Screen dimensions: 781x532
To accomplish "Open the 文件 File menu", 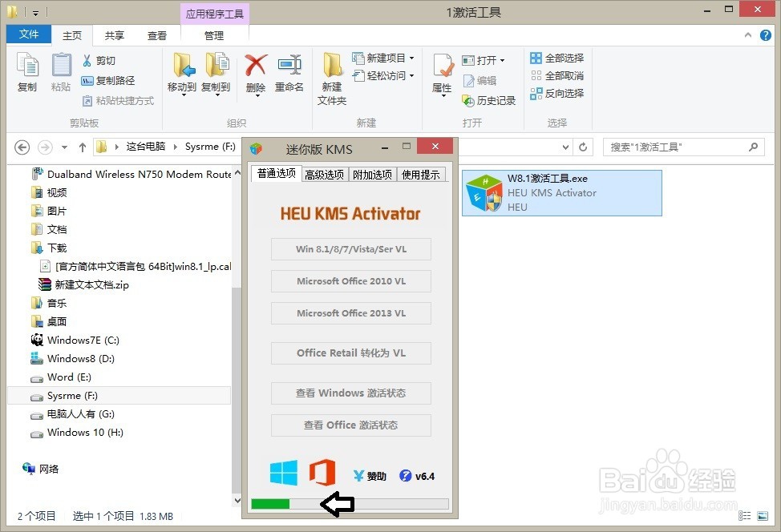I will pos(29,34).
